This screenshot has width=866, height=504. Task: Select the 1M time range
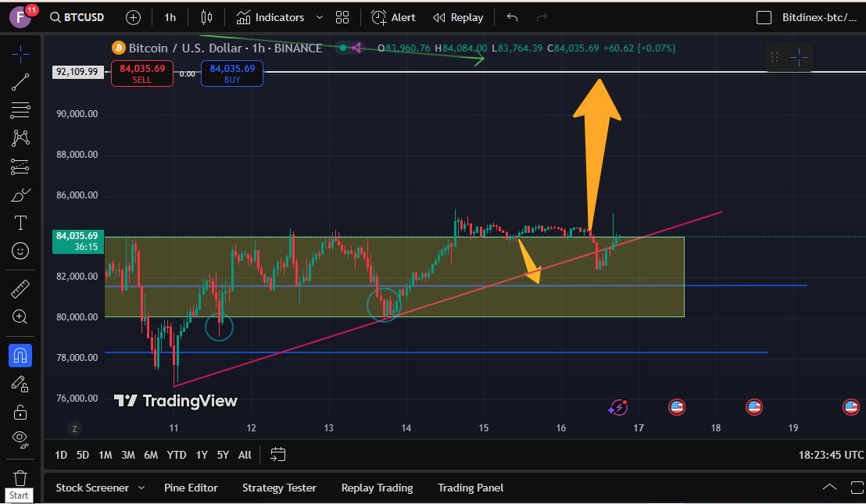[105, 455]
